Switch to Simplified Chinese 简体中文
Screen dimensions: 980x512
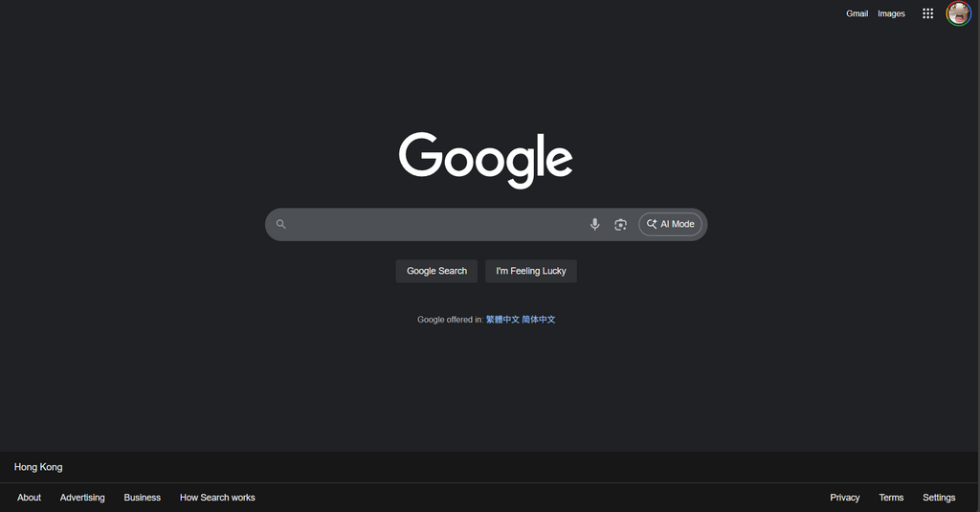pyautogui.click(x=538, y=320)
